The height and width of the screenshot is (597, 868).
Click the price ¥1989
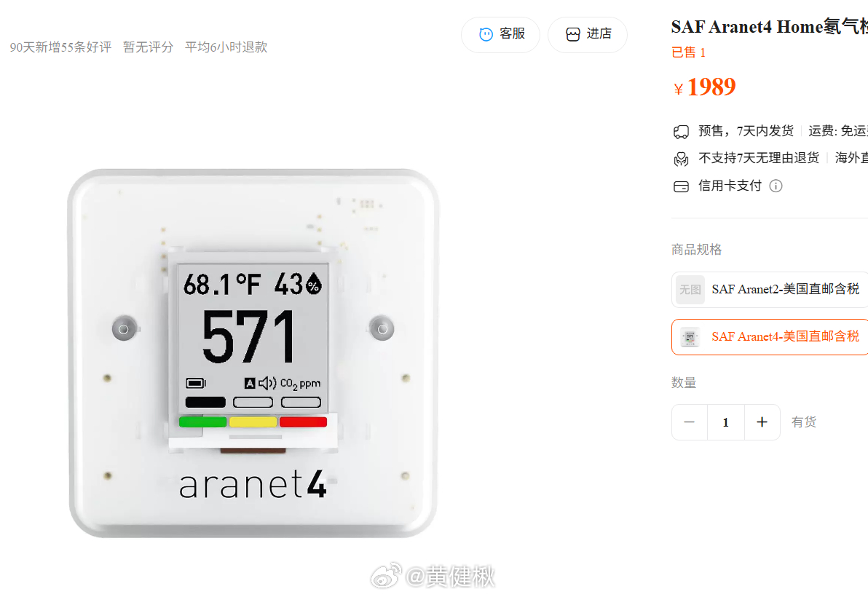coord(705,87)
